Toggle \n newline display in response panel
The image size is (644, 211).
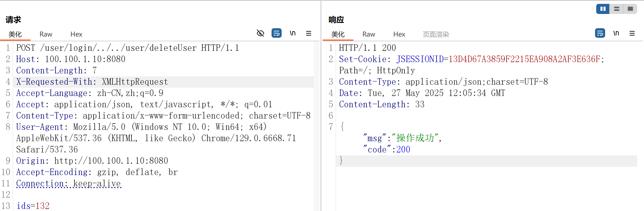pyautogui.click(x=616, y=33)
